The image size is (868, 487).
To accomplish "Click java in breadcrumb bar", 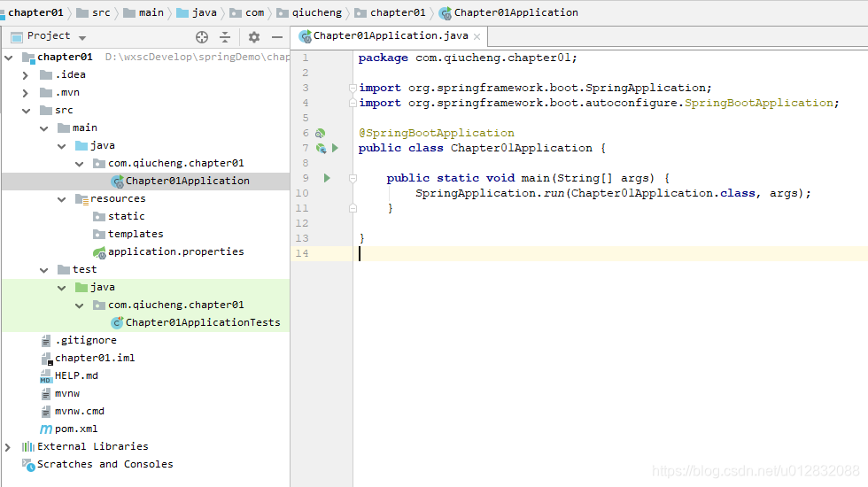I will point(205,12).
